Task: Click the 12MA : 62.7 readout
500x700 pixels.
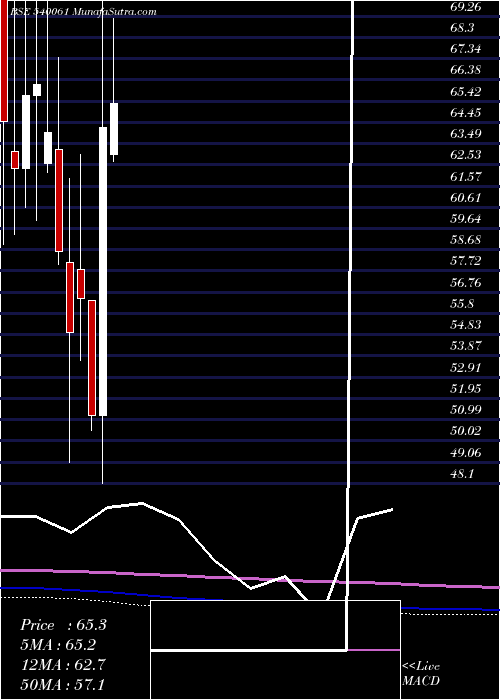Action: pos(63,664)
